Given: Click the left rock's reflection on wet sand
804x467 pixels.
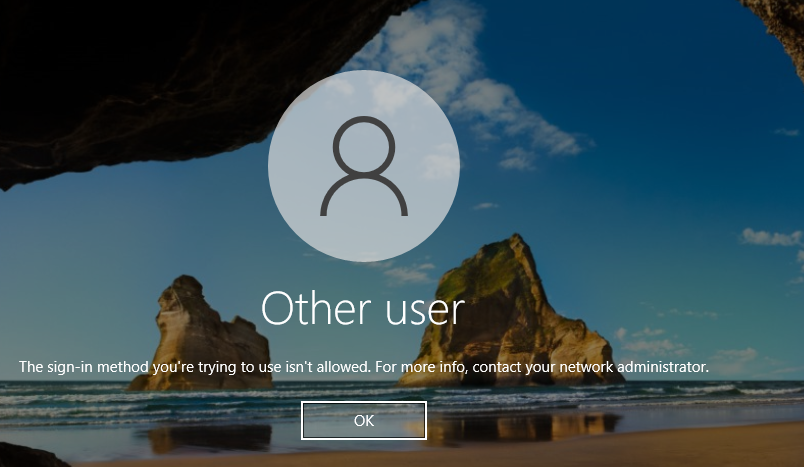Looking at the screenshot, I should click(210, 439).
